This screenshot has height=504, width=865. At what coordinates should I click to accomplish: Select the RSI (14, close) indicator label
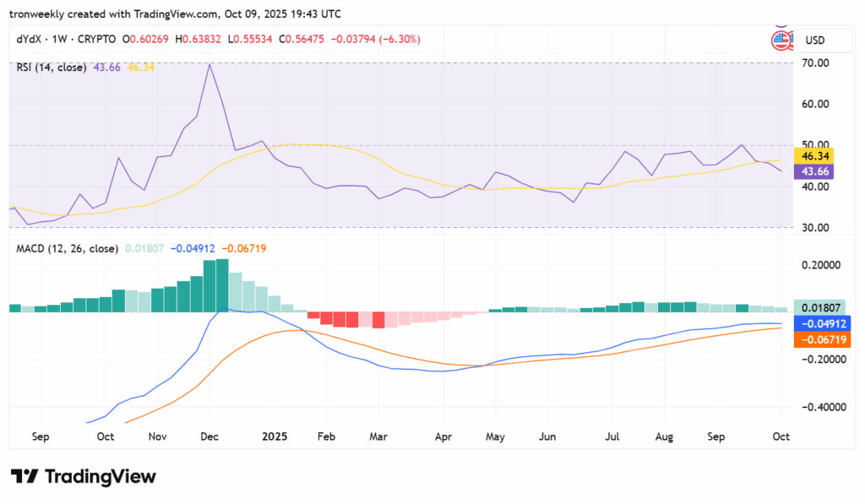51,67
